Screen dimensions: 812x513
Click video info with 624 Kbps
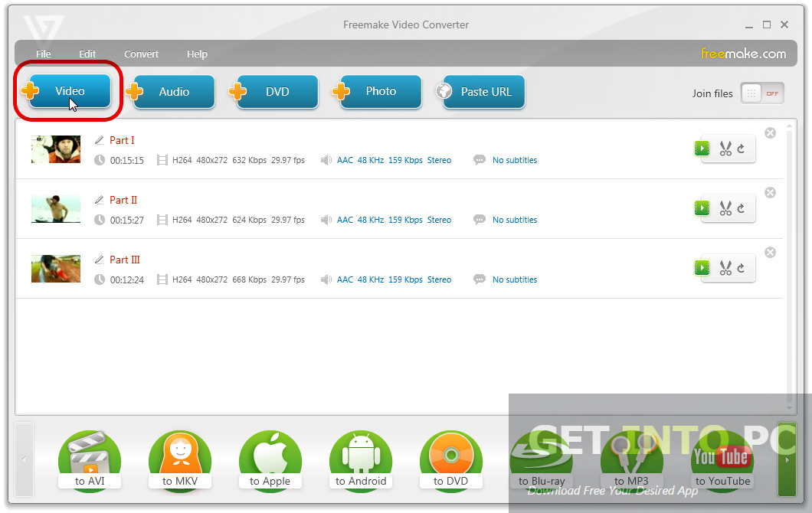tap(238, 220)
